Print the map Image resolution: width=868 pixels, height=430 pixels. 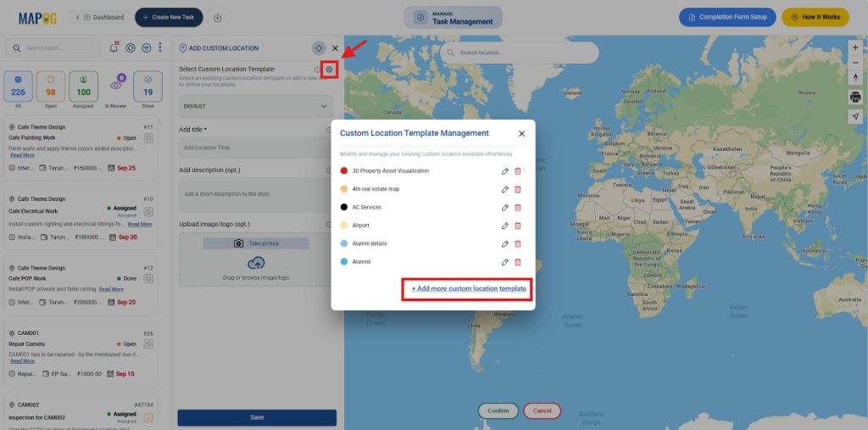[856, 97]
